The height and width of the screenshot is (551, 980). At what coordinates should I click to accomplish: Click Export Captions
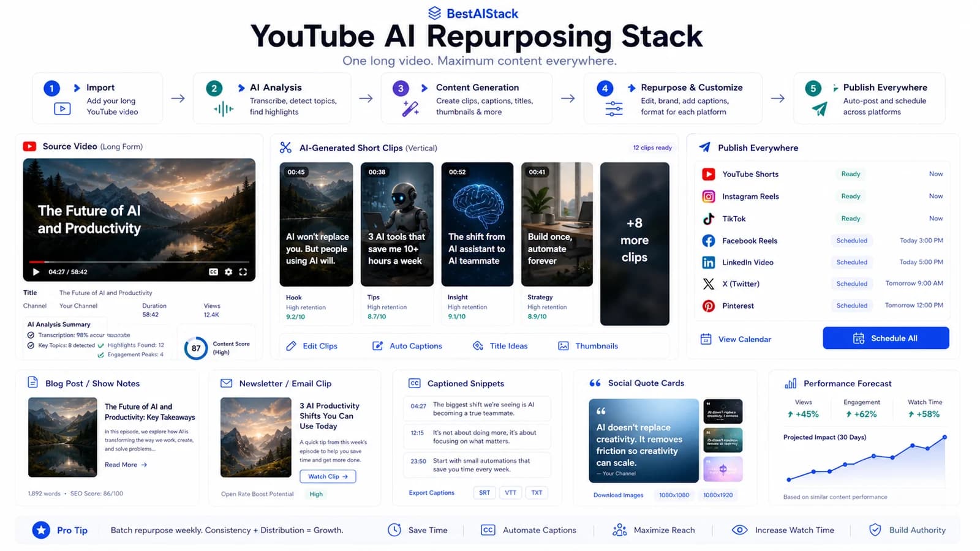(432, 493)
